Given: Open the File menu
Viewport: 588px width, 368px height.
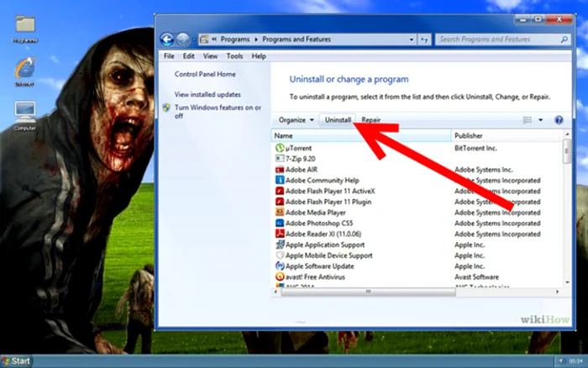Looking at the screenshot, I should tap(169, 56).
